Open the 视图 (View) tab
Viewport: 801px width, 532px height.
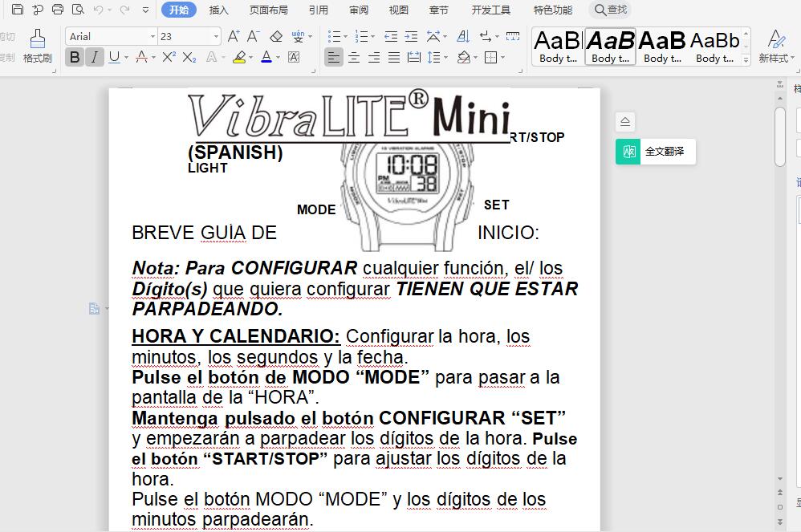(398, 10)
